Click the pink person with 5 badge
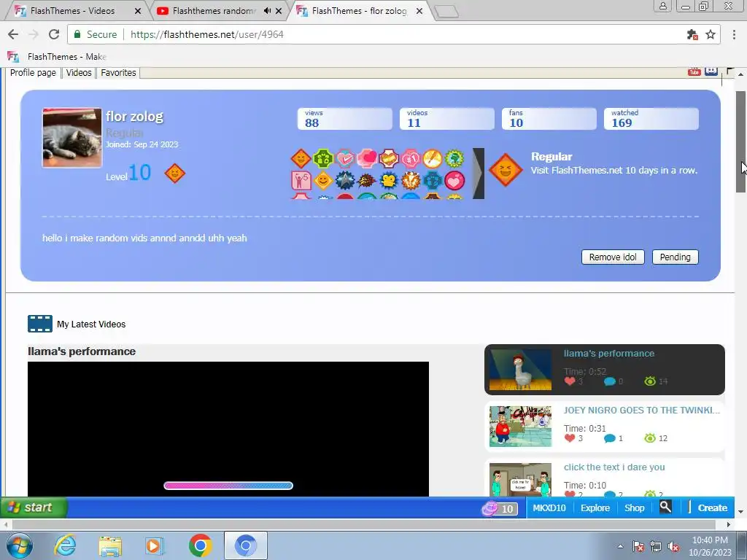The image size is (747, 560). [301, 181]
